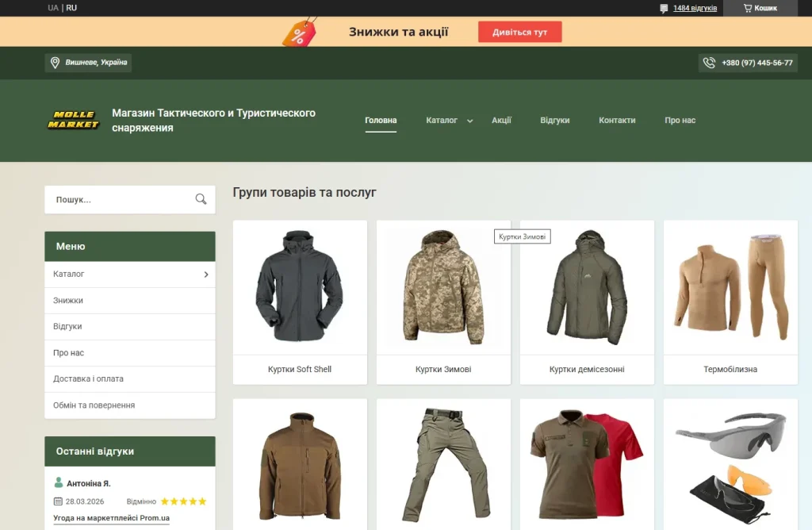The width and height of the screenshot is (812, 530).
Task: Select Відгуки in sidebar menu
Action: pos(130,326)
